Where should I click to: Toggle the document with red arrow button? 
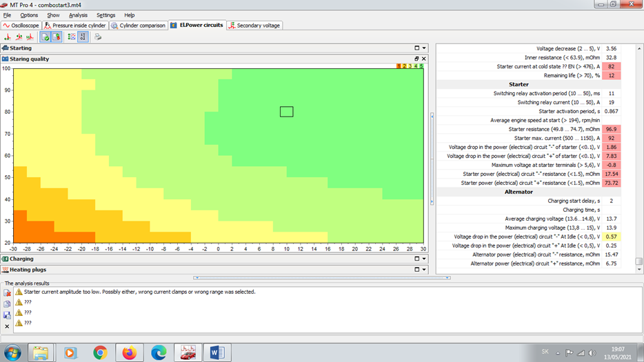click(56, 37)
